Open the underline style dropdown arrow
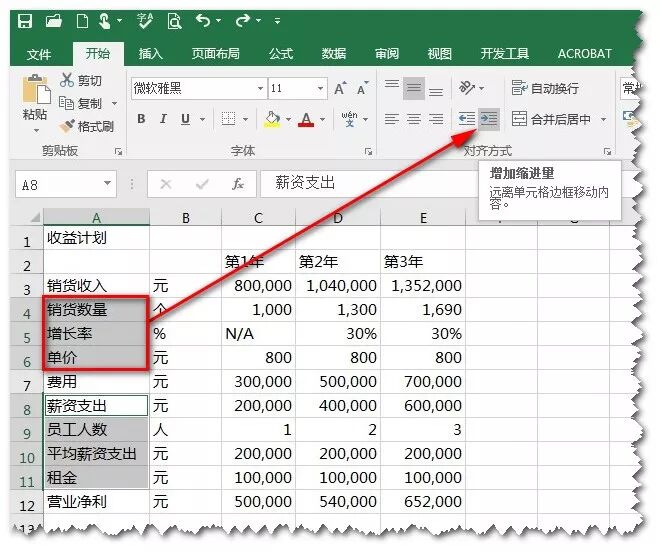The image size is (660, 552). pyautogui.click(x=202, y=120)
